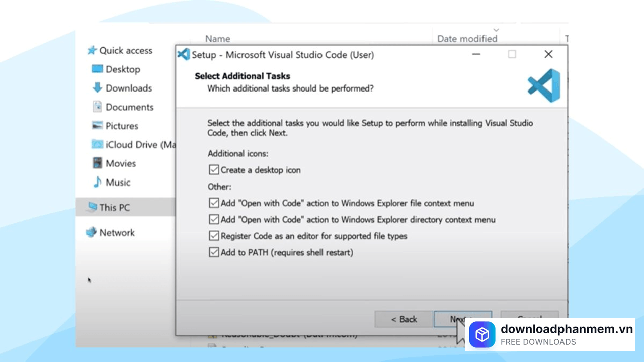Uncheck Open with Code file context menu option
The height and width of the screenshot is (362, 644).
pyautogui.click(x=214, y=203)
